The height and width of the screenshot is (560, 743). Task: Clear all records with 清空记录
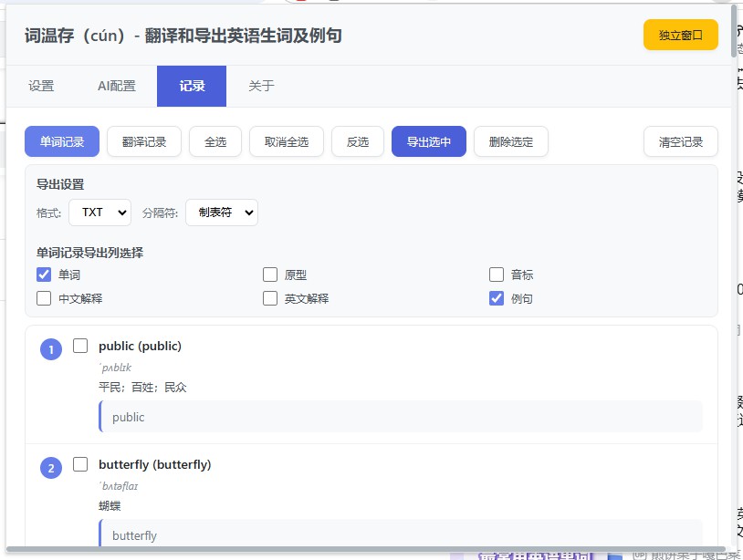coord(680,141)
